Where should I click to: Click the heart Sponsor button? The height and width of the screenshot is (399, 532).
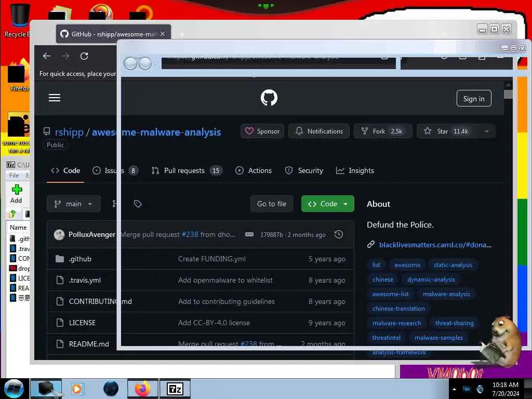point(262,131)
